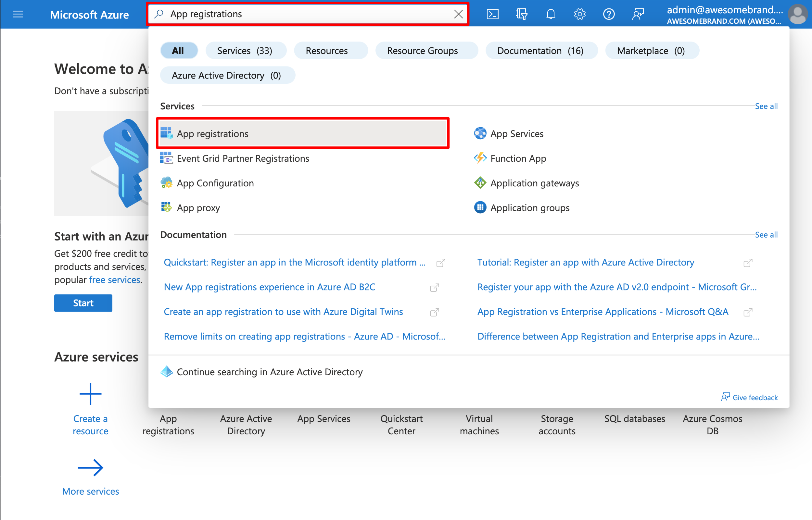Open Storage accounts in Azure services
This screenshot has width=812, height=520.
pos(557,425)
